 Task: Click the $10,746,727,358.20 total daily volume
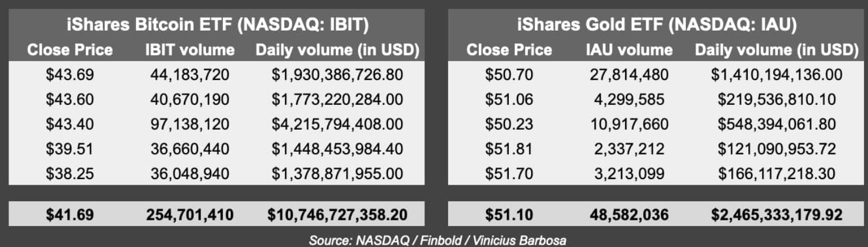pyautogui.click(x=337, y=215)
